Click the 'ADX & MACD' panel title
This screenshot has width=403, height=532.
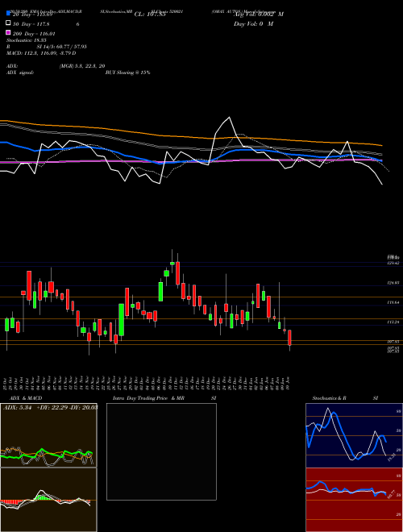pyautogui.click(x=26, y=398)
